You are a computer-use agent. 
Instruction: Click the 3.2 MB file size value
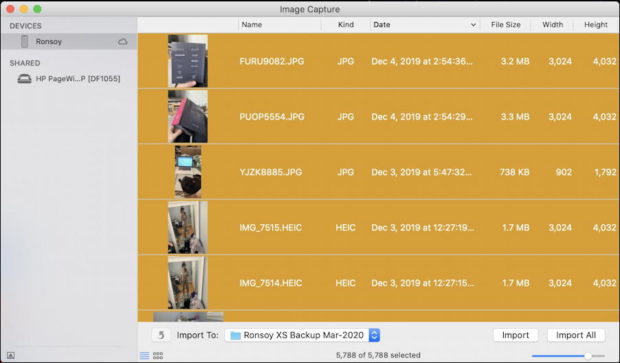(x=515, y=61)
